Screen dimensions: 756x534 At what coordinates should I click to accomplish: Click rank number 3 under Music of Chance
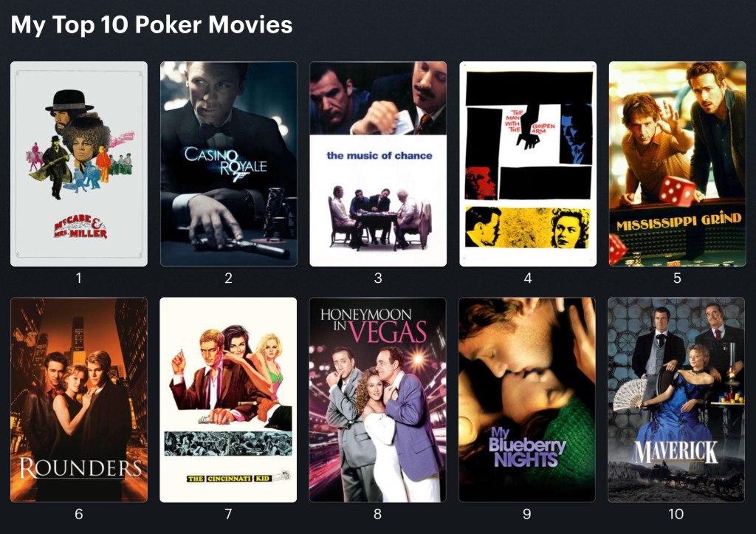pyautogui.click(x=378, y=278)
